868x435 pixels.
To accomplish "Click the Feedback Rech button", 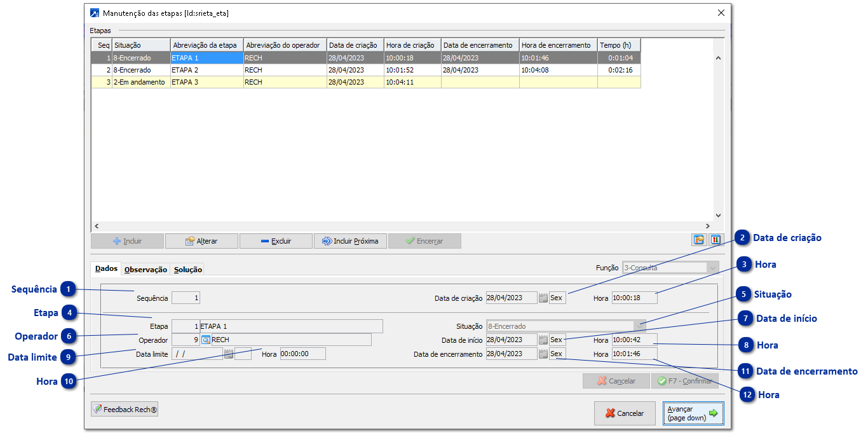I will (x=125, y=410).
